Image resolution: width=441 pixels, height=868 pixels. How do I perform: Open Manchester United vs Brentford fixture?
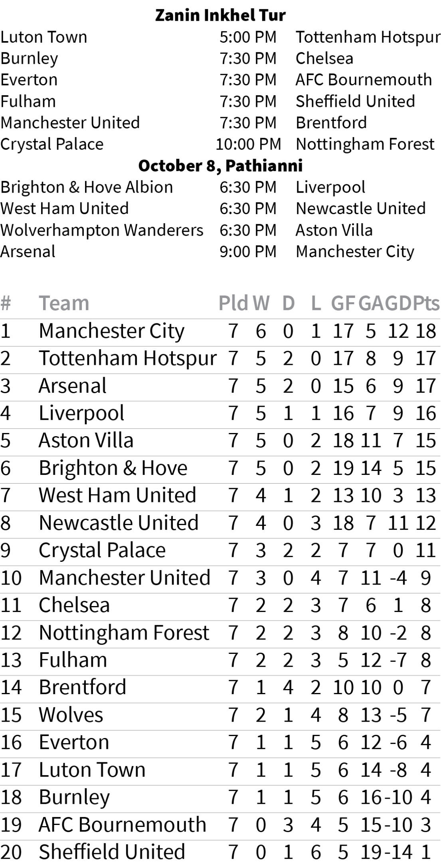pos(220,123)
